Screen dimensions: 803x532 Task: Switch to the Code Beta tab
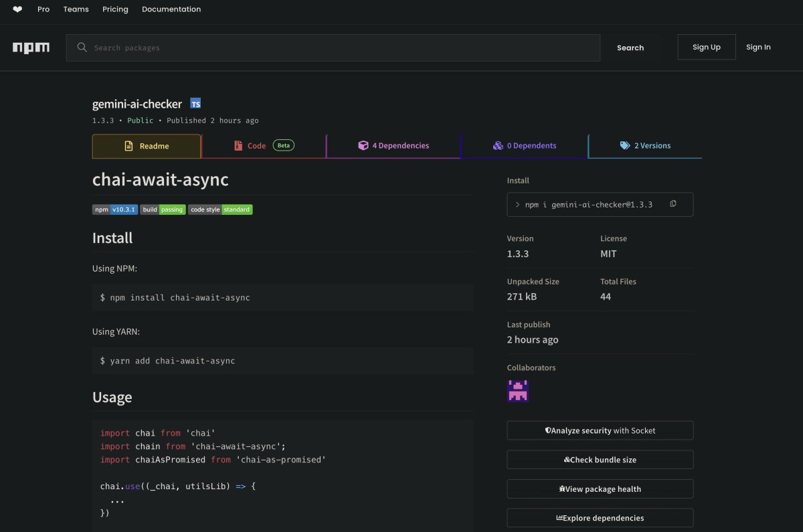264,146
